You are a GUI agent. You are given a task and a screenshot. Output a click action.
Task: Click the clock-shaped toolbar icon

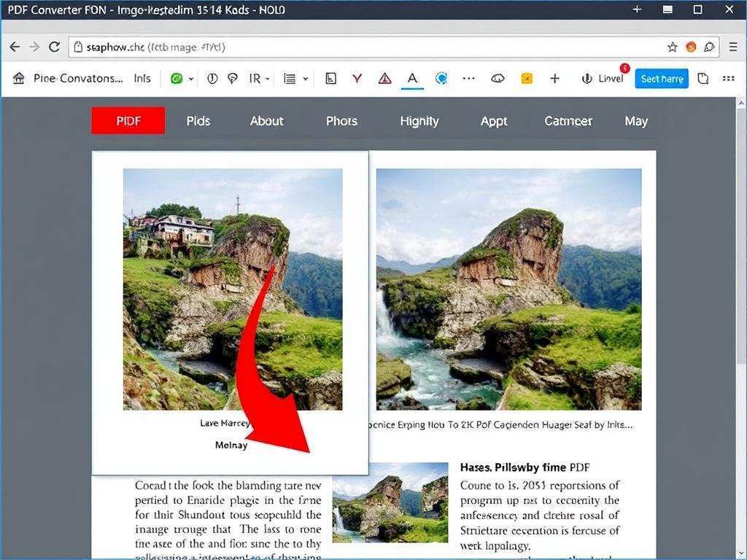[x=212, y=79]
